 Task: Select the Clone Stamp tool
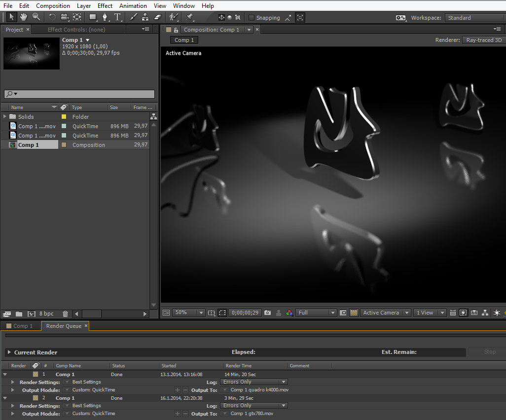coord(145,17)
